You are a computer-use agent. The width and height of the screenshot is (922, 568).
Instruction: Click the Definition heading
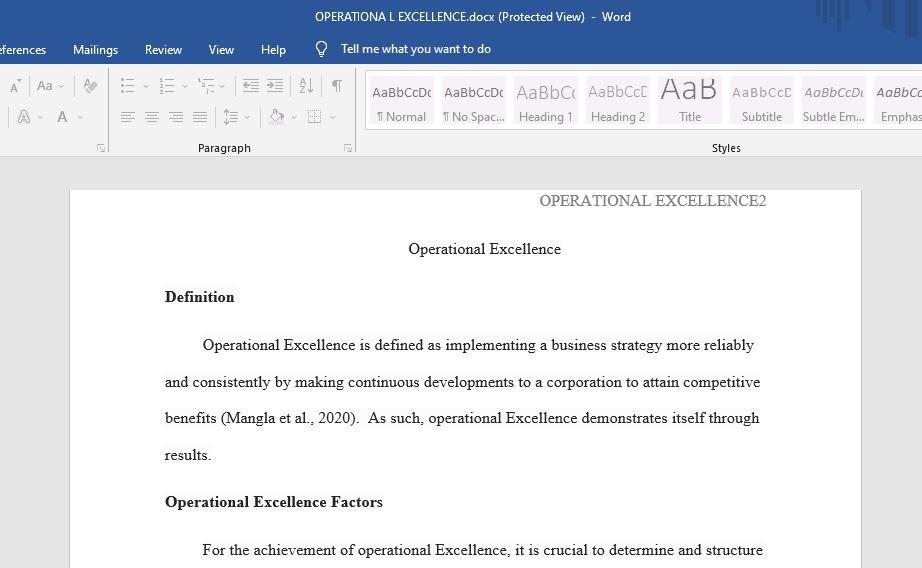[199, 297]
